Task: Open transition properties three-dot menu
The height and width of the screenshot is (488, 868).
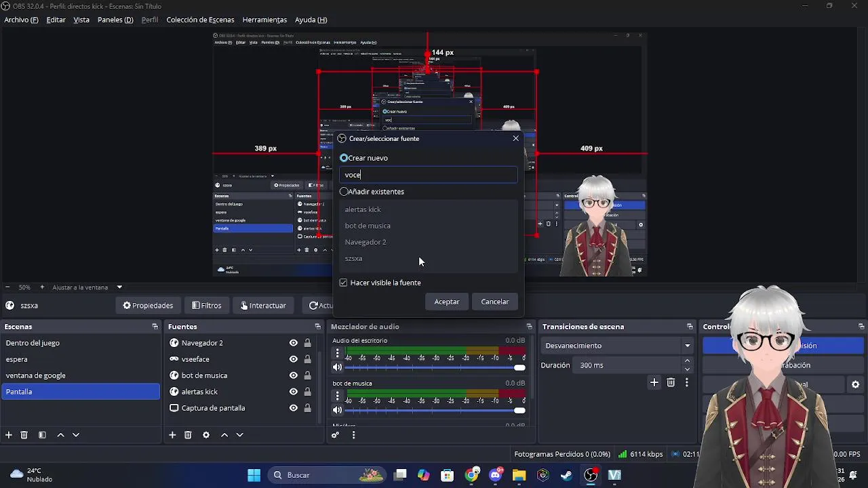Action: (x=686, y=383)
